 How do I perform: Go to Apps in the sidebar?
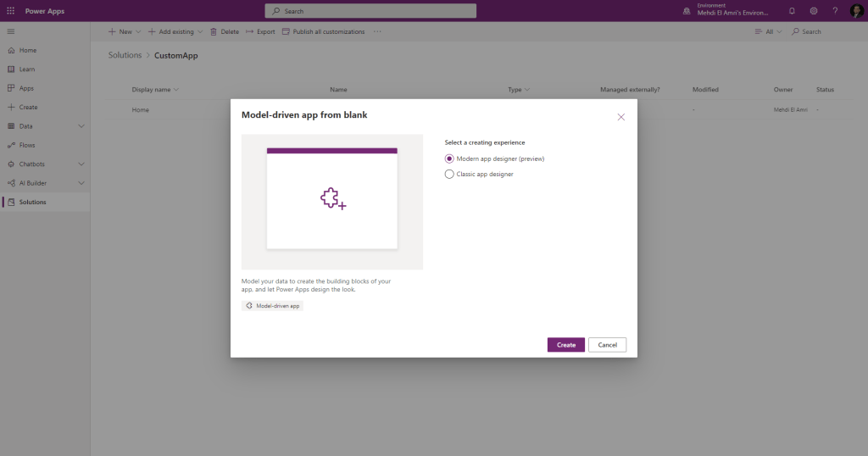click(x=26, y=88)
